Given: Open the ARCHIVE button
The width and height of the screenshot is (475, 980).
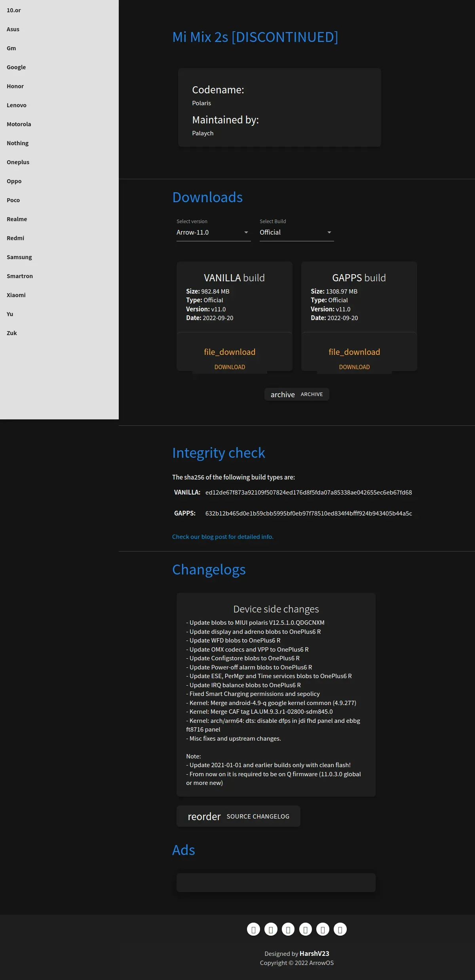Looking at the screenshot, I should pos(297,394).
